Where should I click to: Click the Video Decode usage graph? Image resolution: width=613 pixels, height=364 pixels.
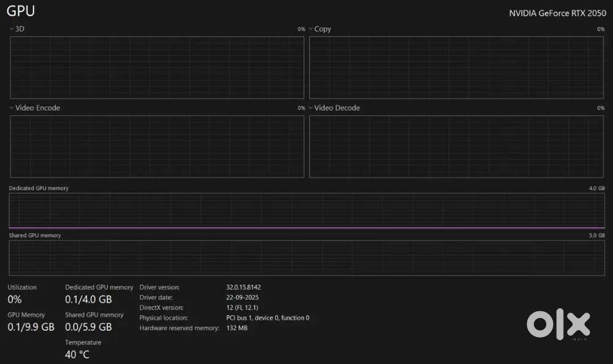tap(457, 146)
